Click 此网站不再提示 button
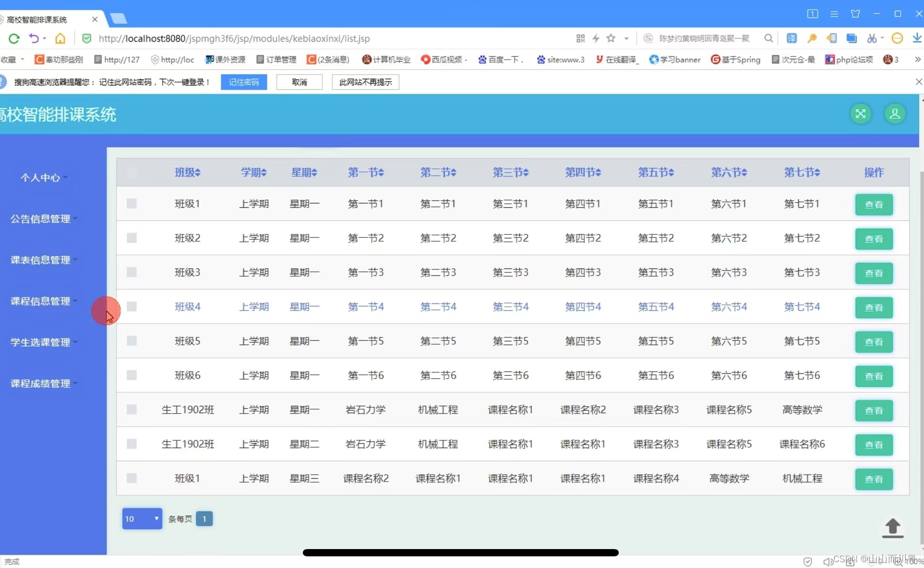The height and width of the screenshot is (568, 924). (x=365, y=82)
